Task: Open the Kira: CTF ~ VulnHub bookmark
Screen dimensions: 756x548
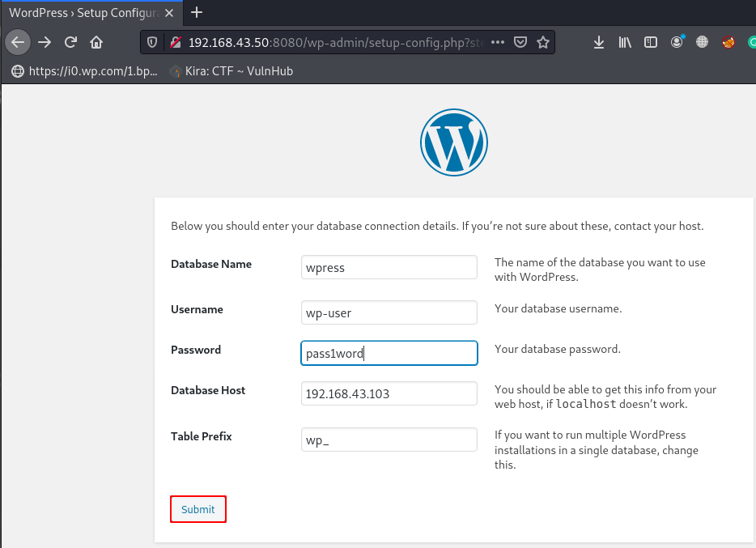Action: pos(231,71)
